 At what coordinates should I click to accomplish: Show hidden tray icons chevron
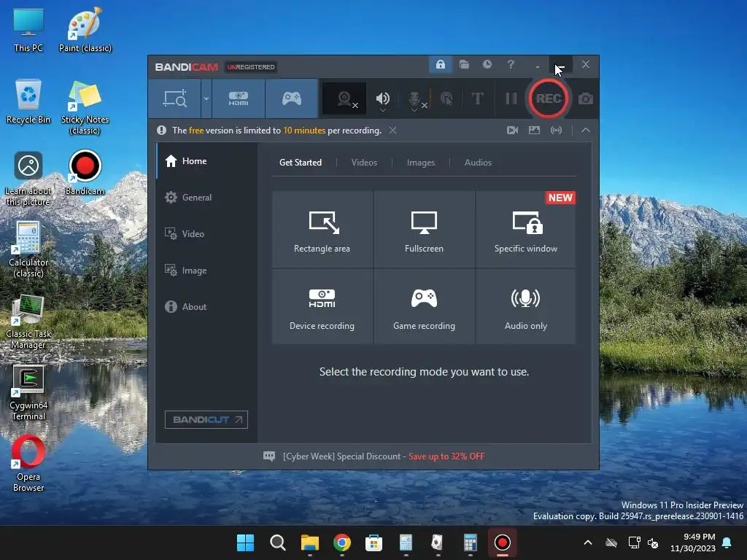(588, 542)
